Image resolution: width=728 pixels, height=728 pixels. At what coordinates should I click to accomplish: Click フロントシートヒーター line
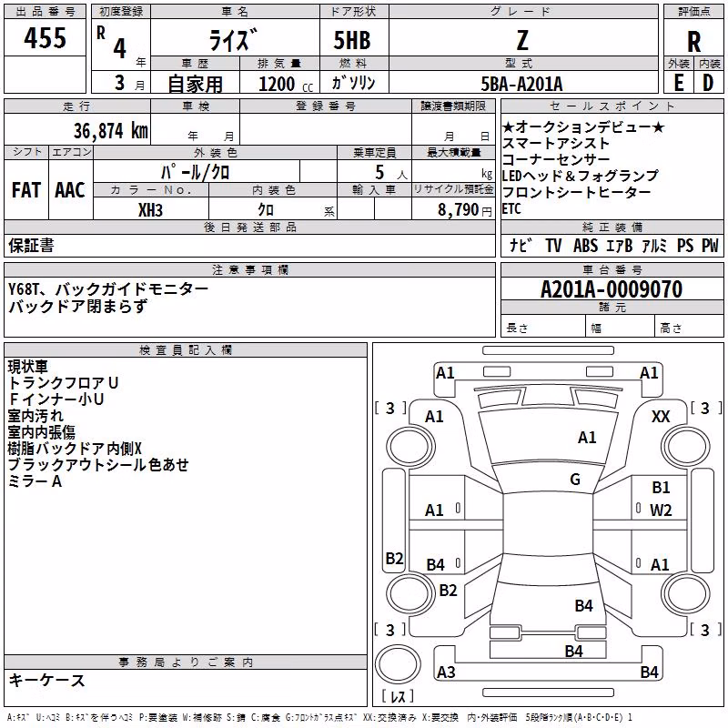(x=577, y=192)
